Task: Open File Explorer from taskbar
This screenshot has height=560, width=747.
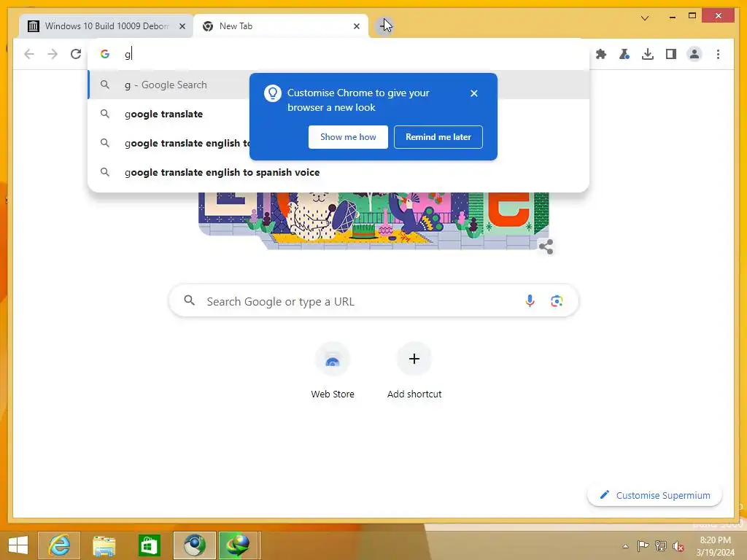Action: (x=104, y=545)
